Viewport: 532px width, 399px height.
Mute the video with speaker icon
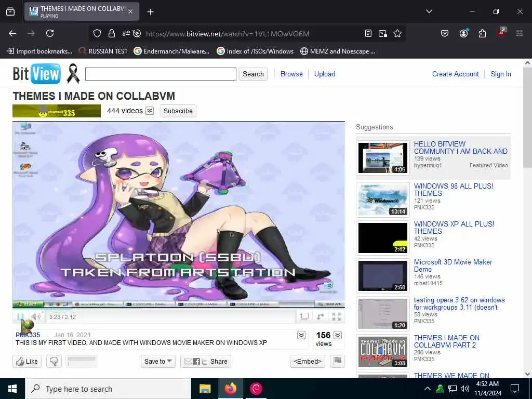point(36,316)
